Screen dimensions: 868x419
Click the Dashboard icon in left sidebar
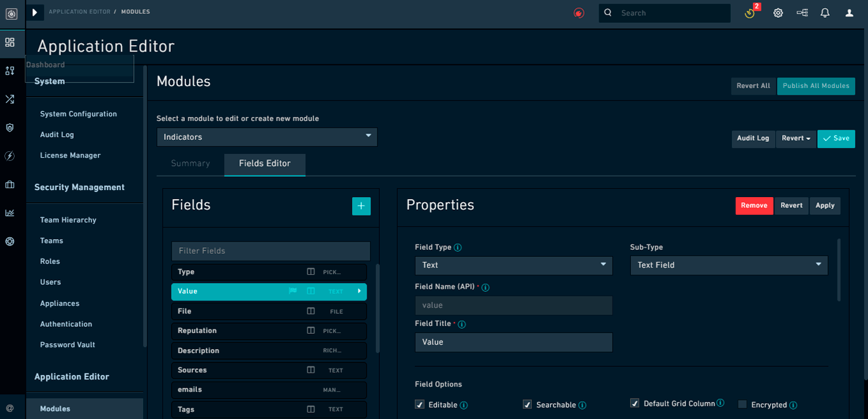point(10,43)
